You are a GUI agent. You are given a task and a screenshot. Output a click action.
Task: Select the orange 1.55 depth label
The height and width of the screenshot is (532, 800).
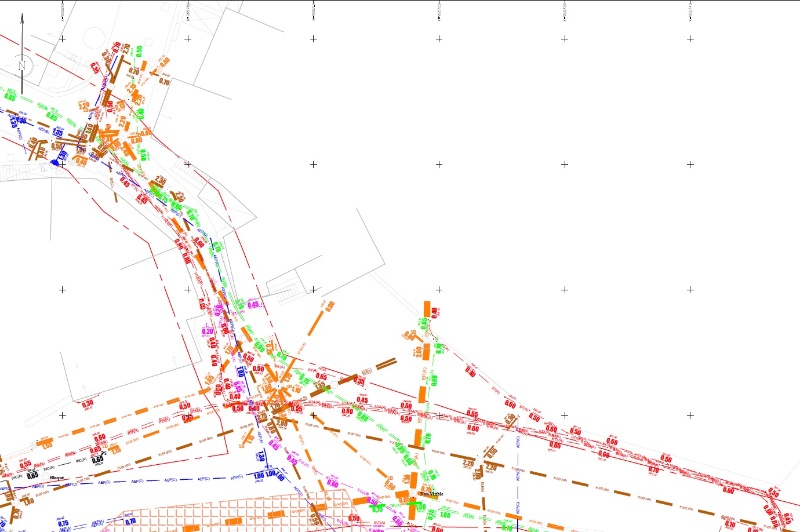(47, 445)
